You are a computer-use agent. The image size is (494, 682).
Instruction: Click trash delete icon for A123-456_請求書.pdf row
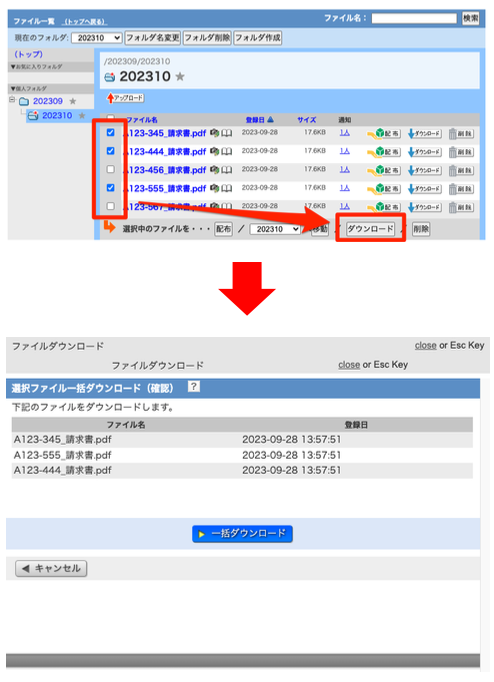tap(461, 170)
